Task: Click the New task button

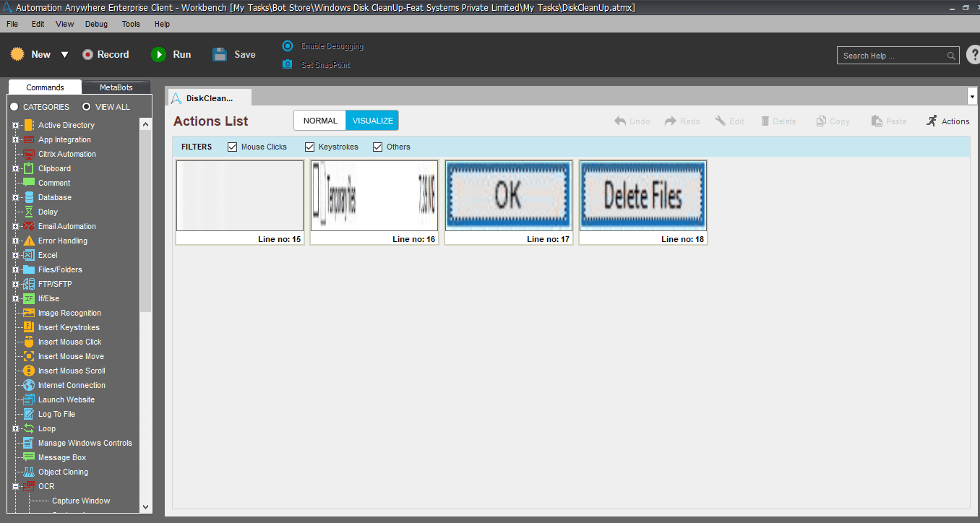Action: [31, 54]
